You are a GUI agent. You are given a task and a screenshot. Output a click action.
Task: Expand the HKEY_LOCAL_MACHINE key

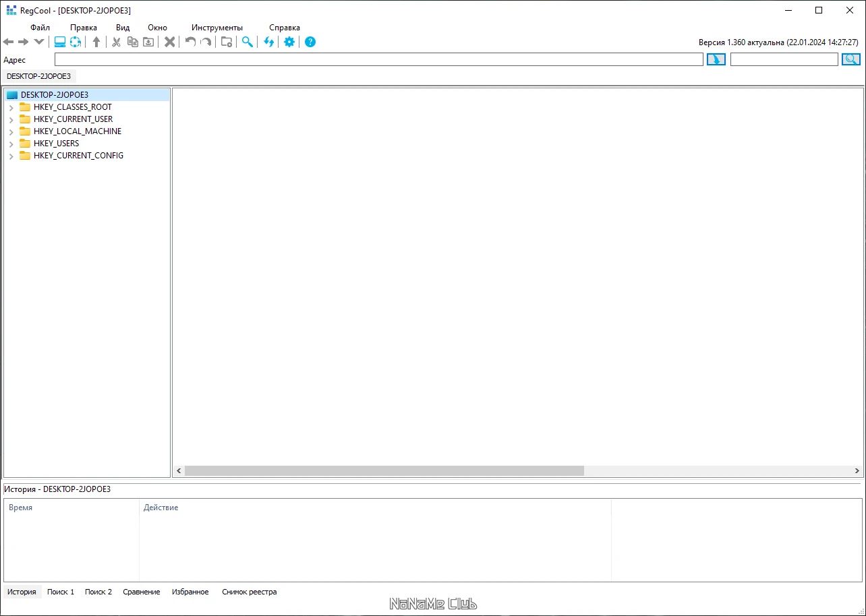pos(11,131)
